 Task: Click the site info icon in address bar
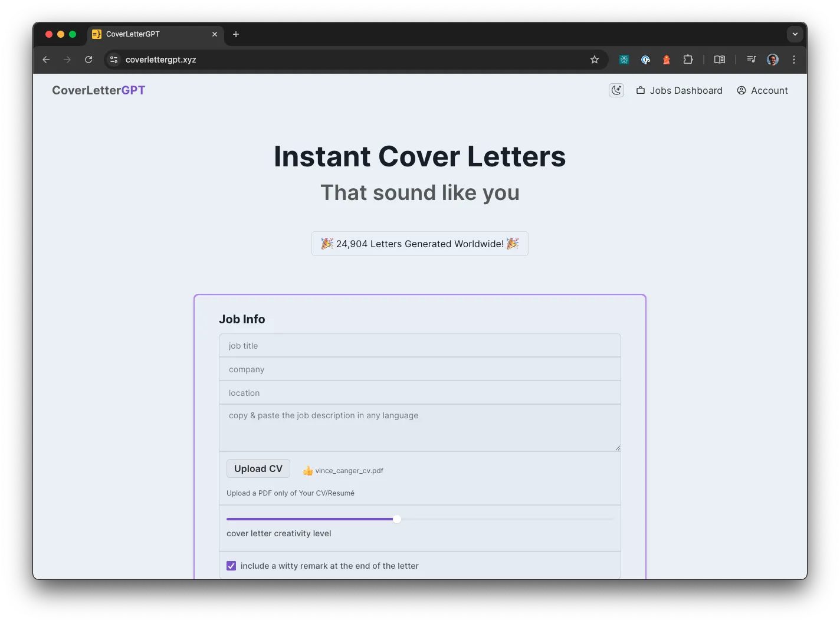pos(113,60)
